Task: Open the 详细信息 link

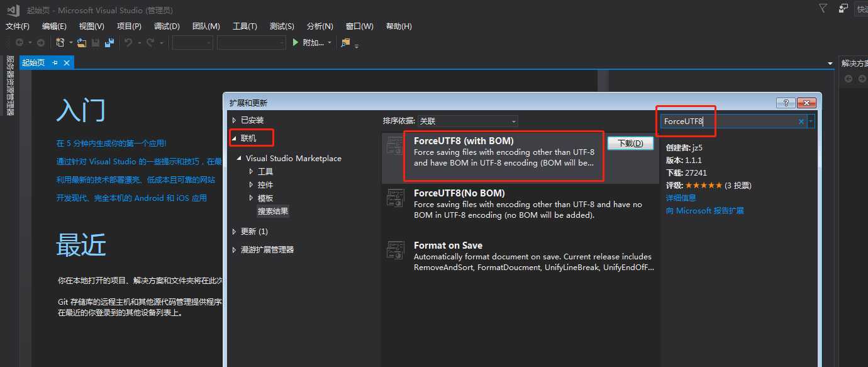Action: (681, 198)
